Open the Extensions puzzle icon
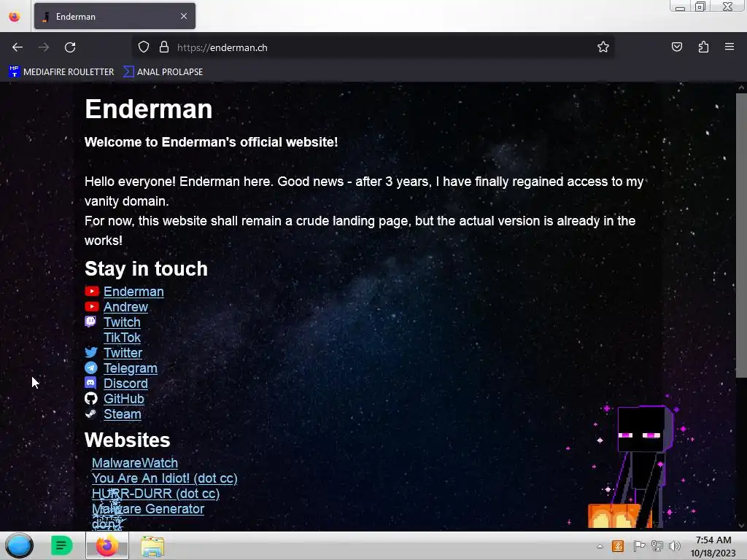The height and width of the screenshot is (560, 747). pos(703,47)
